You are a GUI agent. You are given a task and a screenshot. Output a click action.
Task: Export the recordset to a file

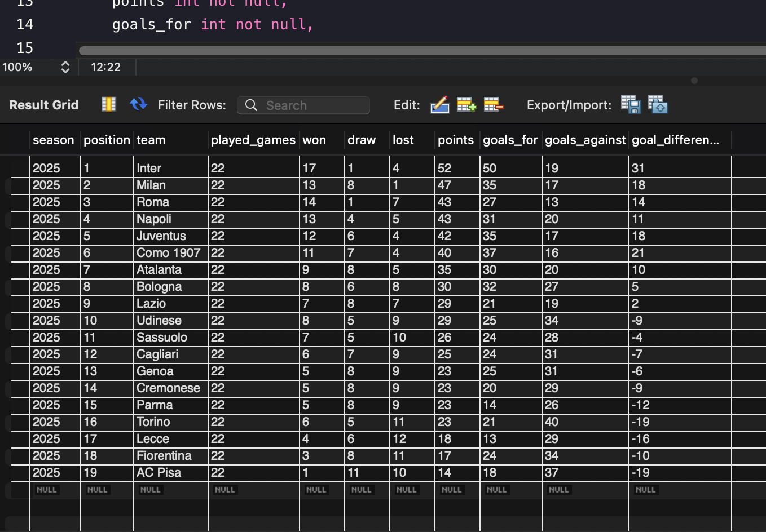coord(630,105)
